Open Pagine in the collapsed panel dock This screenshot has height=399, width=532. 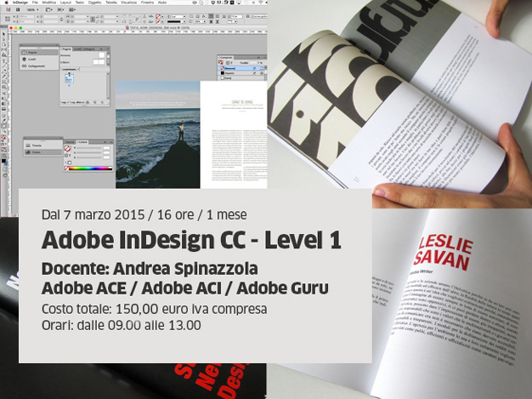[x=39, y=53]
